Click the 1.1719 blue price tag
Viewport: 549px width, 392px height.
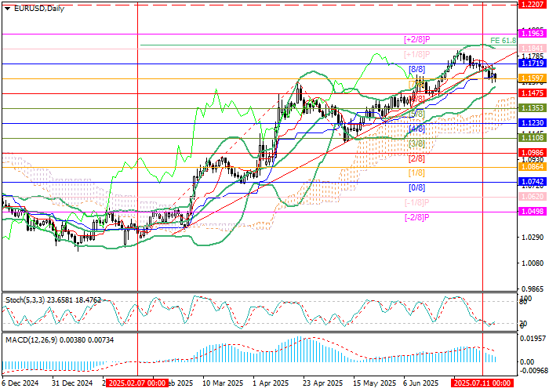coord(534,62)
